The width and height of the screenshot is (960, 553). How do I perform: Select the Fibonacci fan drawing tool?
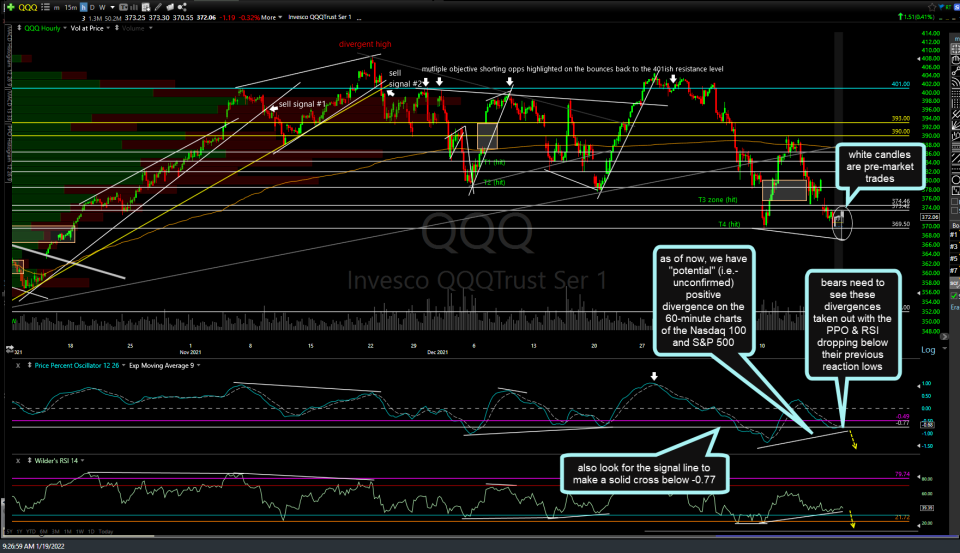(956, 126)
